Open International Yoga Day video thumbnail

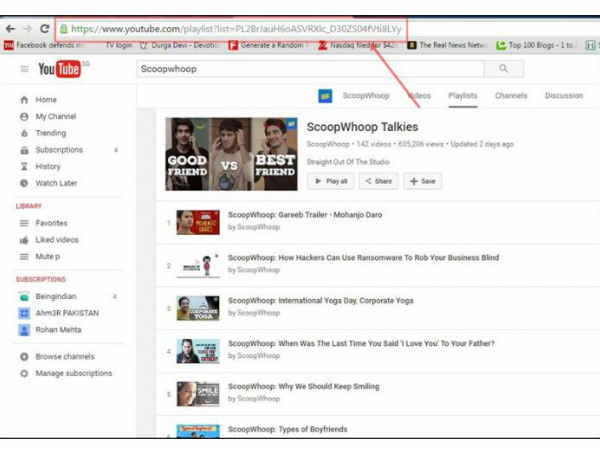[198, 308]
